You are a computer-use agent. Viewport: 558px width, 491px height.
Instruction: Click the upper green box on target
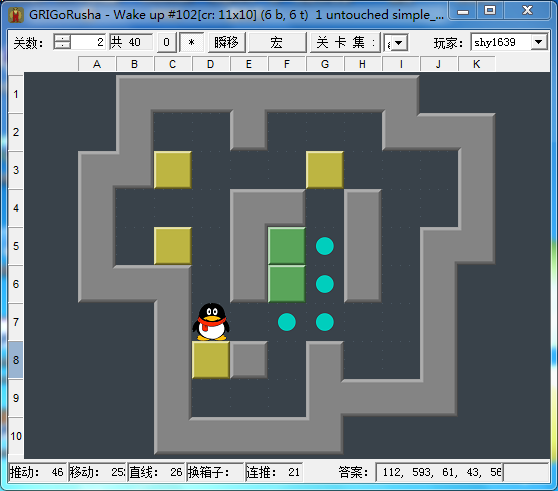click(287, 246)
